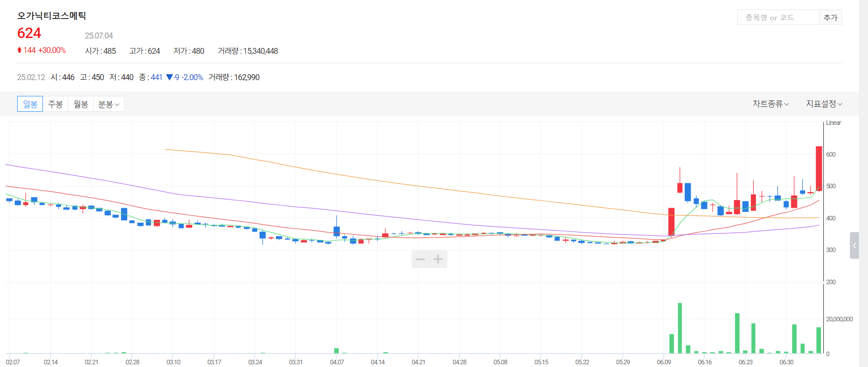Click opening price 시가: 485

[x=100, y=51]
